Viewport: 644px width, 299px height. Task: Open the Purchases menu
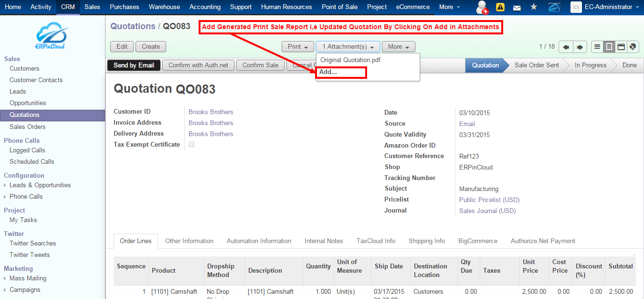coord(125,7)
